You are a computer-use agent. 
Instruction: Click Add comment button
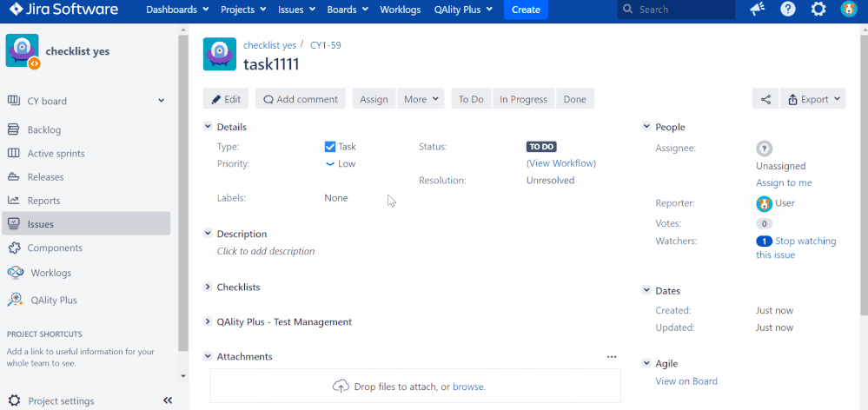(x=301, y=99)
